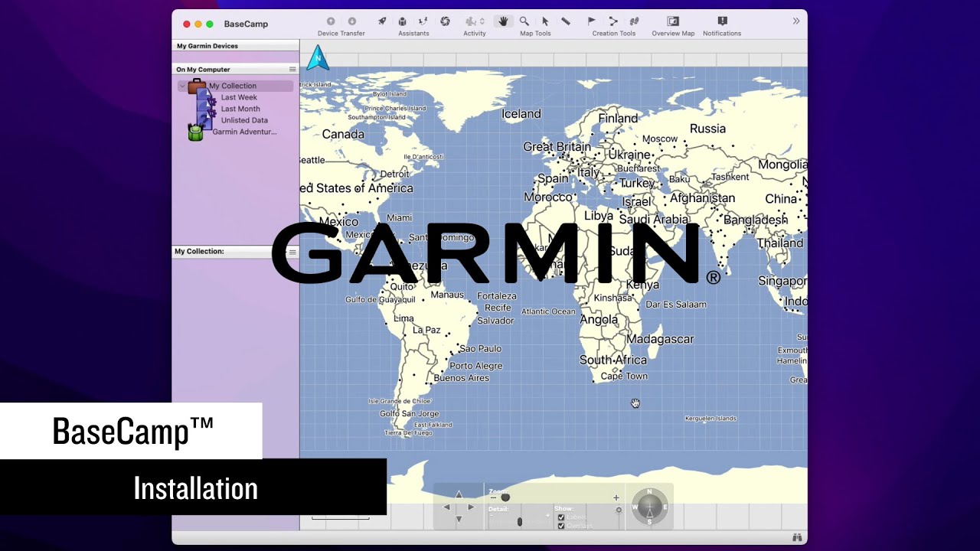Image resolution: width=980 pixels, height=551 pixels.
Task: Select the magnifier Zoom tool
Action: pyautogui.click(x=524, y=21)
